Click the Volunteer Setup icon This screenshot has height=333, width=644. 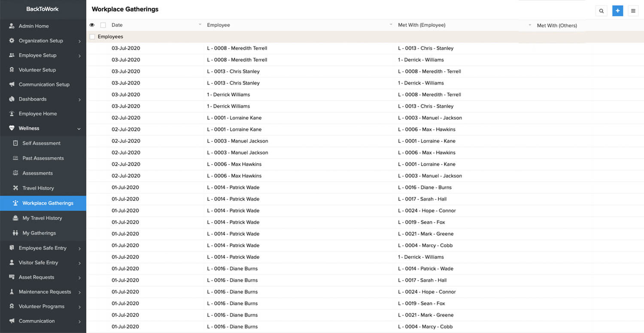pyautogui.click(x=12, y=70)
